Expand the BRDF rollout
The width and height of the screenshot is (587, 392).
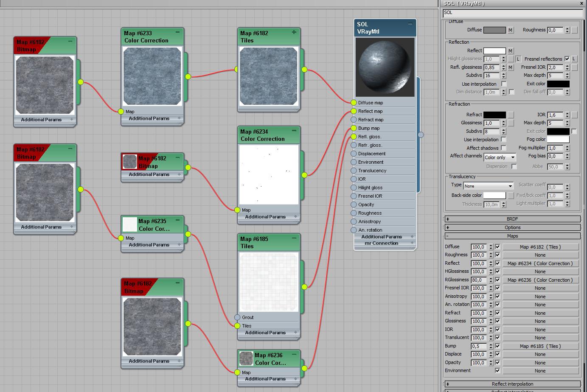[512, 219]
